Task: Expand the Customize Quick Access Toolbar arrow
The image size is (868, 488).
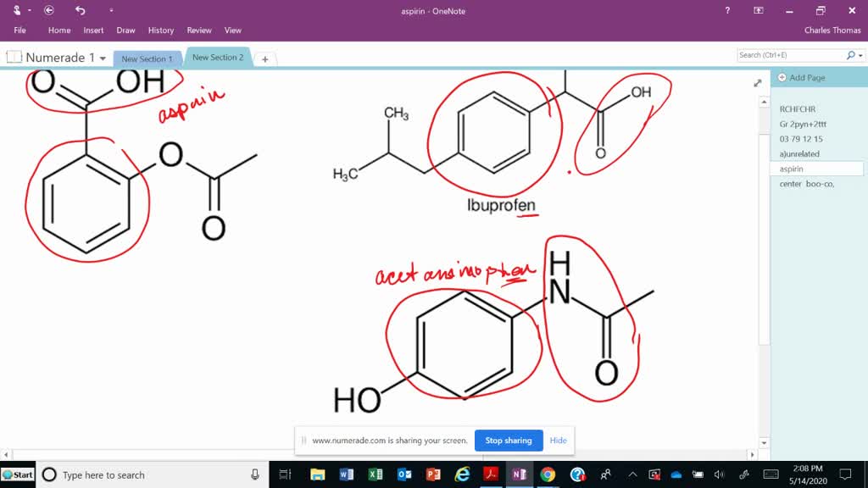Action: pyautogui.click(x=111, y=11)
